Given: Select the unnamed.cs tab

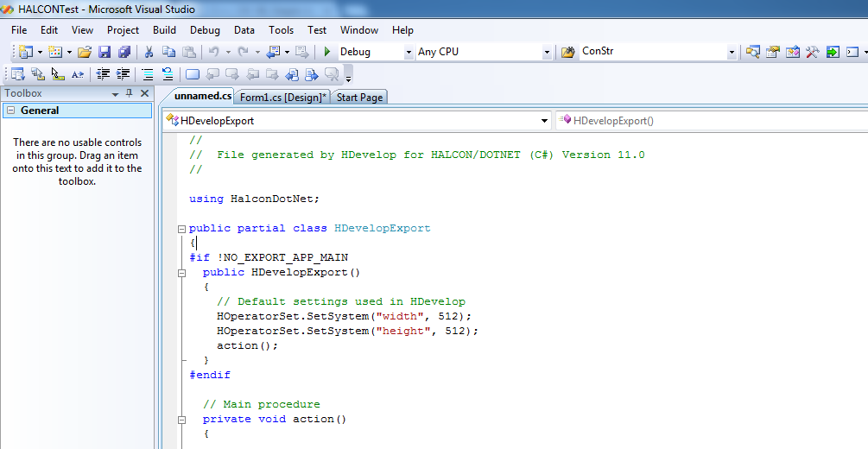Looking at the screenshot, I should point(203,96).
